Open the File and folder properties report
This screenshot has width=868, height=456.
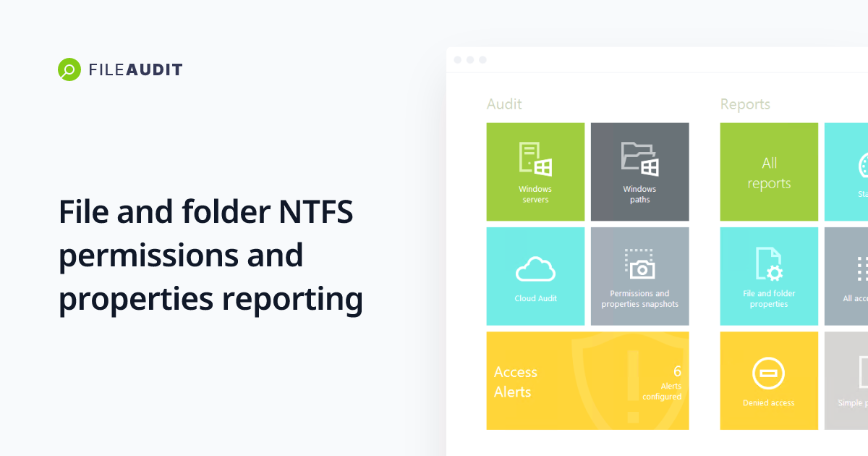(769, 276)
